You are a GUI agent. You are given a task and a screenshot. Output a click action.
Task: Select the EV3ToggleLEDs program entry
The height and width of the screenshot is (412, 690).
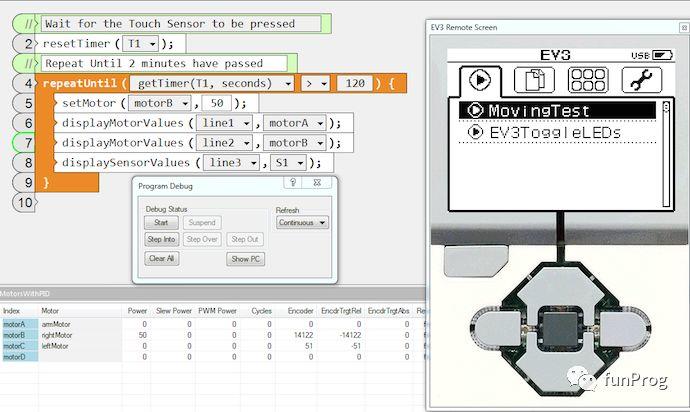tap(557, 132)
